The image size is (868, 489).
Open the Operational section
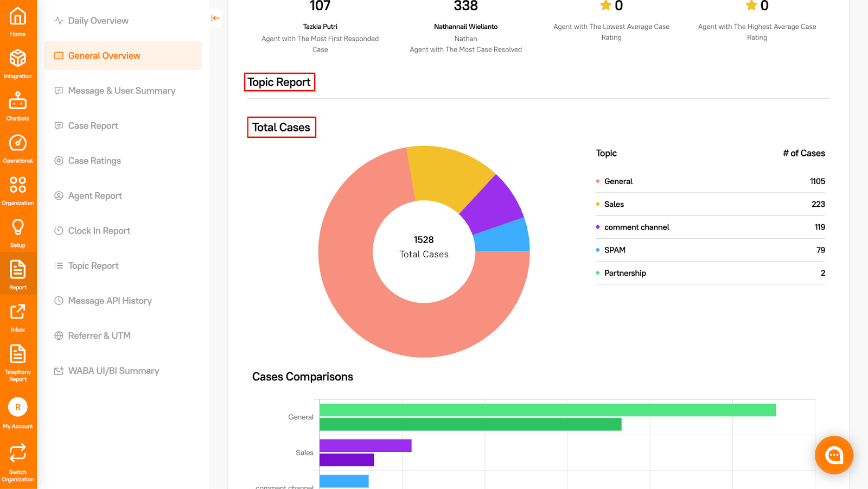point(18,148)
